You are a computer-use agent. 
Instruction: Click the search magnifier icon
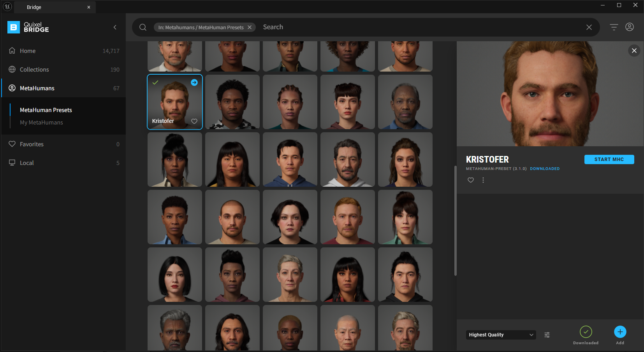[143, 27]
